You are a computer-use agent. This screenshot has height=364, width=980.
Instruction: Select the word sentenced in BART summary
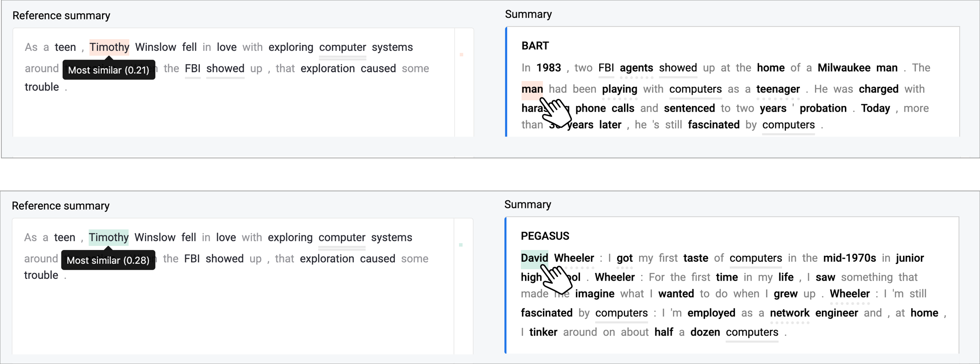689,109
